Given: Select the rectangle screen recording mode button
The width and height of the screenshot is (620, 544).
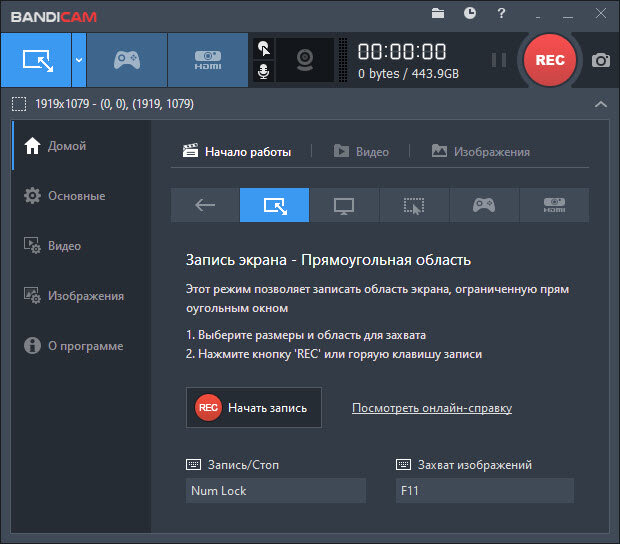Looking at the screenshot, I should [36, 60].
